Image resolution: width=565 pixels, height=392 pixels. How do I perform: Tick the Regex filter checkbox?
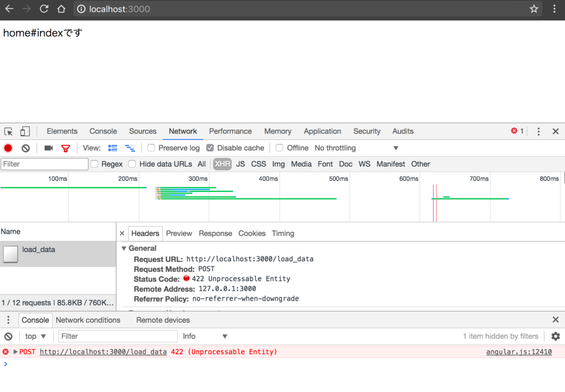pyautogui.click(x=94, y=164)
